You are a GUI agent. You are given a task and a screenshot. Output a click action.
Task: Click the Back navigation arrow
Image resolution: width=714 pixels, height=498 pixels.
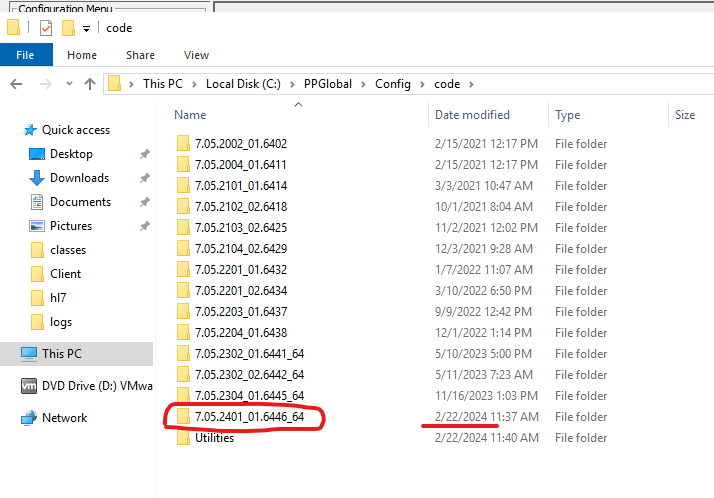[16, 84]
